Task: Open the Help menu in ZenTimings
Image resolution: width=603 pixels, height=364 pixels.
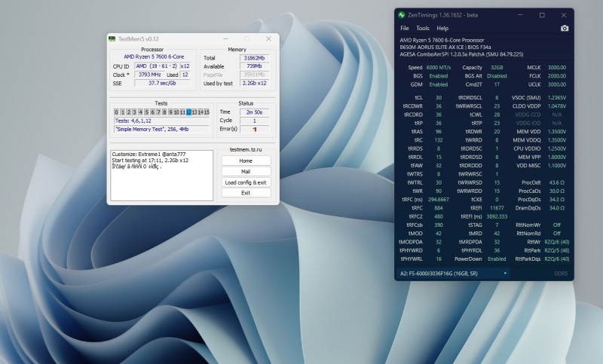Action: (x=442, y=28)
